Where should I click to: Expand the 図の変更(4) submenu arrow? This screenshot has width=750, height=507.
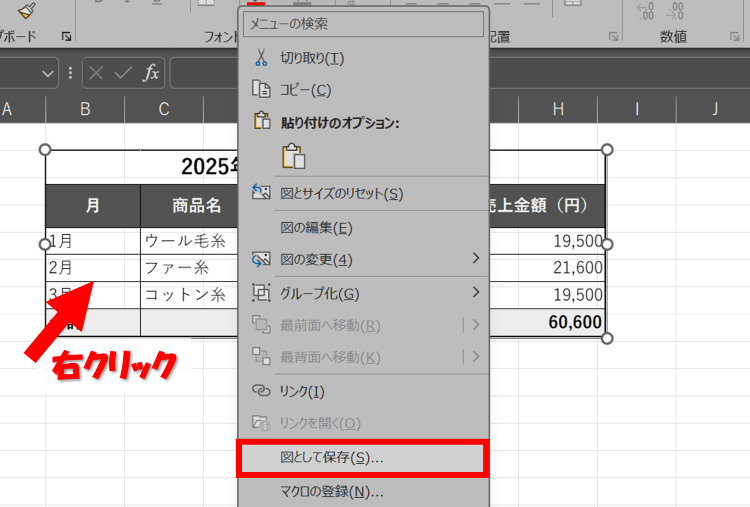click(475, 258)
